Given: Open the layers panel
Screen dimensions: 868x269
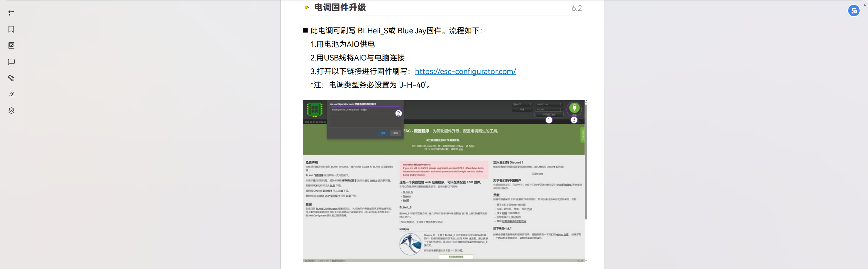Looking at the screenshot, I should pyautogui.click(x=11, y=111).
